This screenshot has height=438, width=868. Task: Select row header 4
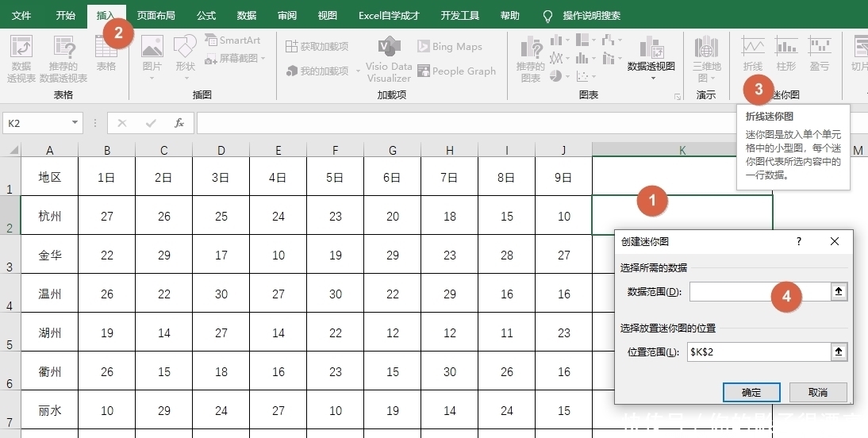tap(10, 293)
